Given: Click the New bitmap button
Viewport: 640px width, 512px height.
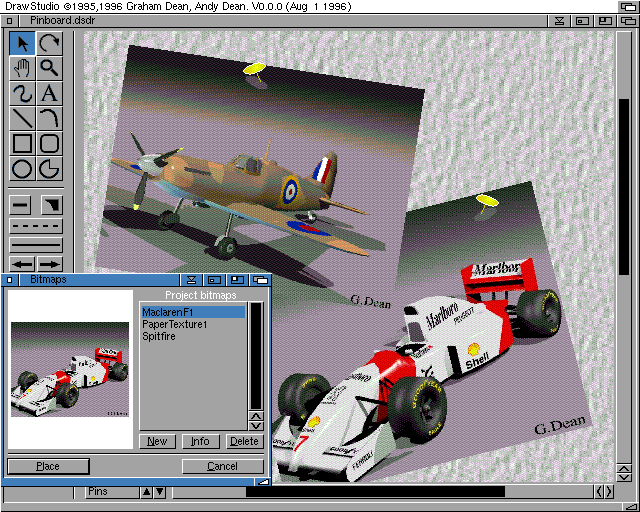Looking at the screenshot, I should (x=157, y=441).
